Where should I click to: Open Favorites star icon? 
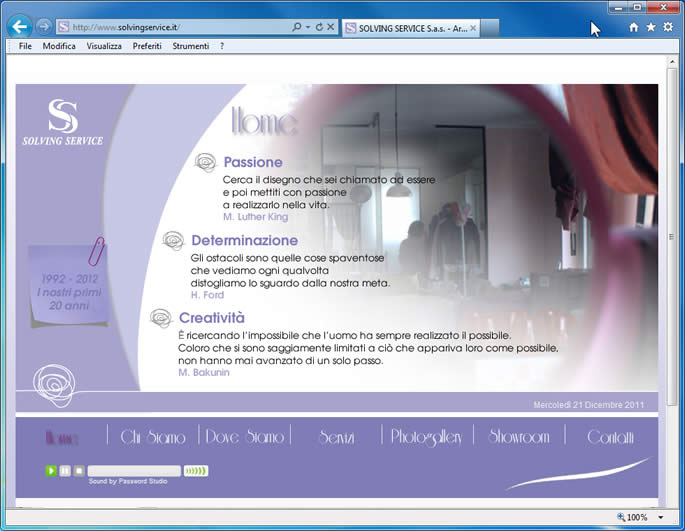click(651, 28)
